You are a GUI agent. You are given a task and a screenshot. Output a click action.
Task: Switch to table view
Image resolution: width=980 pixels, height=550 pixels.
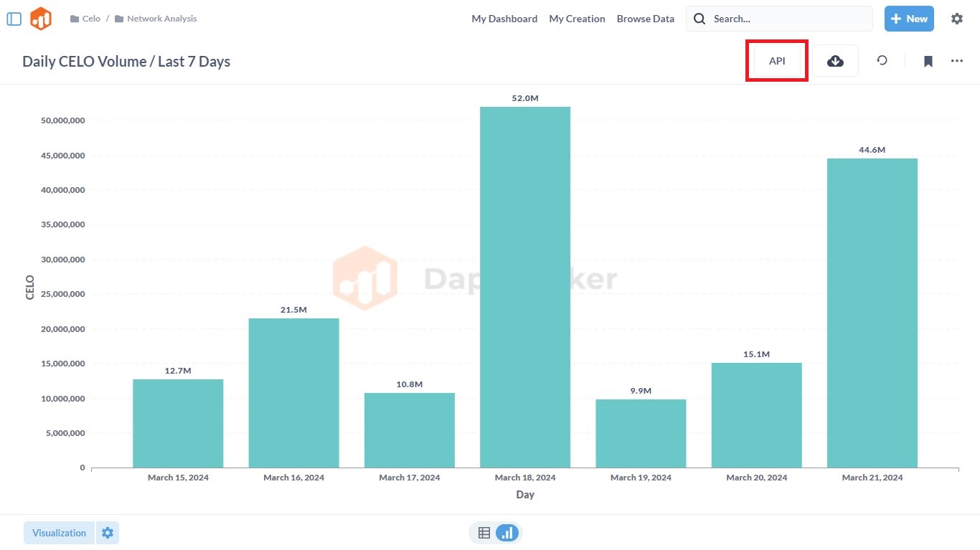click(484, 533)
